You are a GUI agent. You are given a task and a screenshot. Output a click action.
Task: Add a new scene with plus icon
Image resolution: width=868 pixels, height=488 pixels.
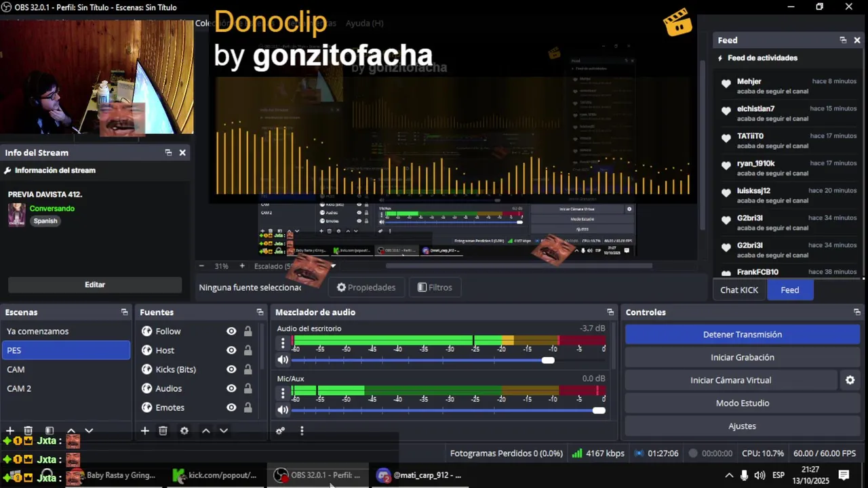pos(10,430)
